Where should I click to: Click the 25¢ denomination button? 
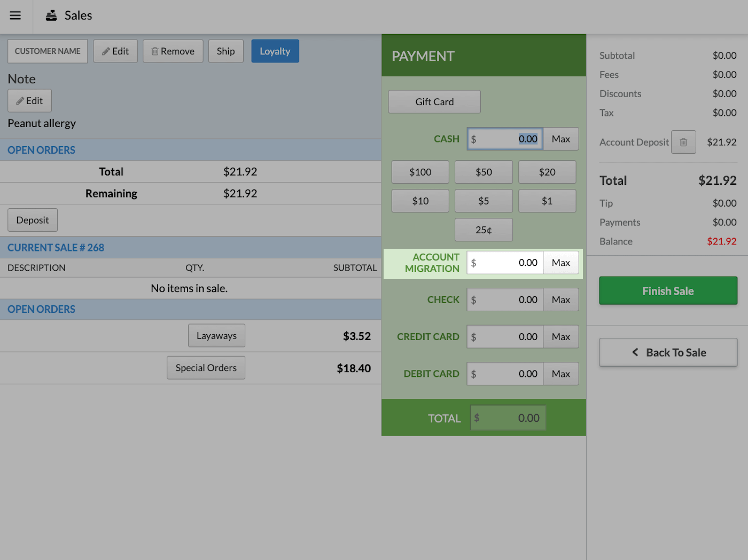483,230
